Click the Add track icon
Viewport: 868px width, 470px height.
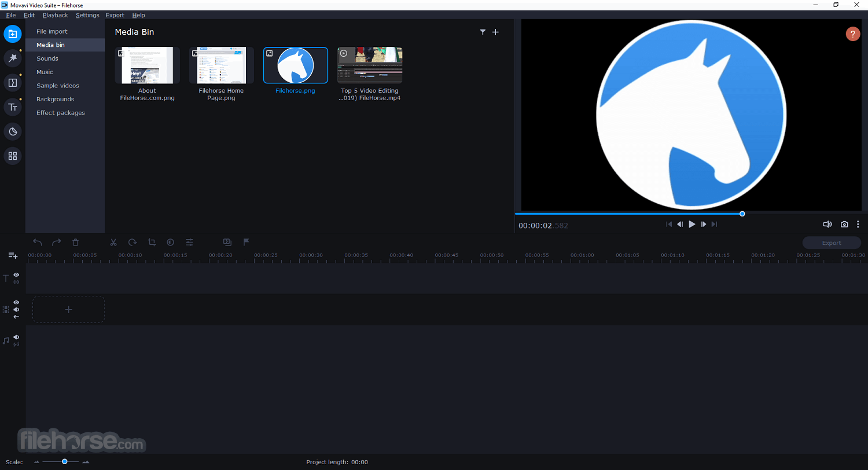click(x=13, y=255)
